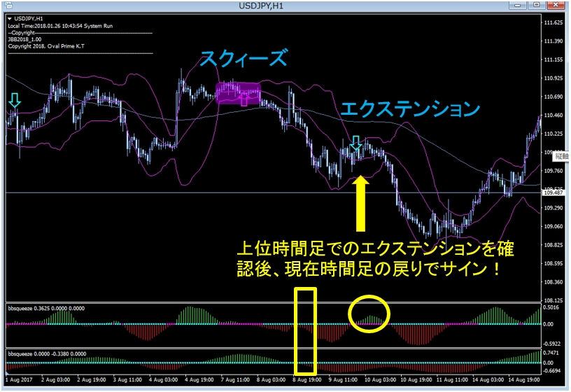Click the cyan down arrow at chart's left edge
Screen dimensions: 571x392
point(14,101)
